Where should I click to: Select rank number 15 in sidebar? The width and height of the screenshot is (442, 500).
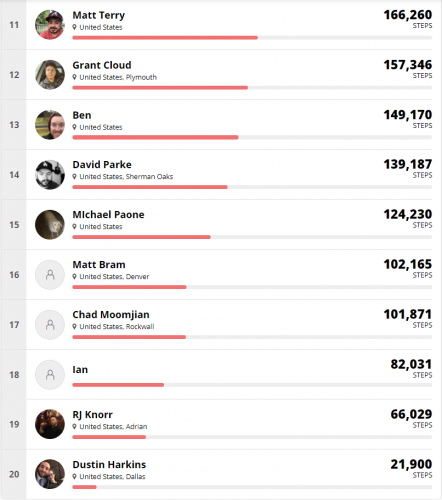[x=14, y=225]
